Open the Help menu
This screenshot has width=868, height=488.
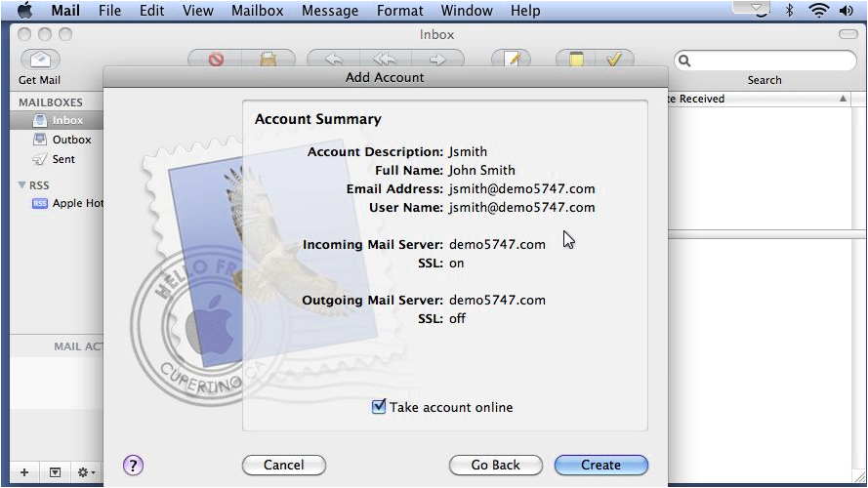point(524,10)
